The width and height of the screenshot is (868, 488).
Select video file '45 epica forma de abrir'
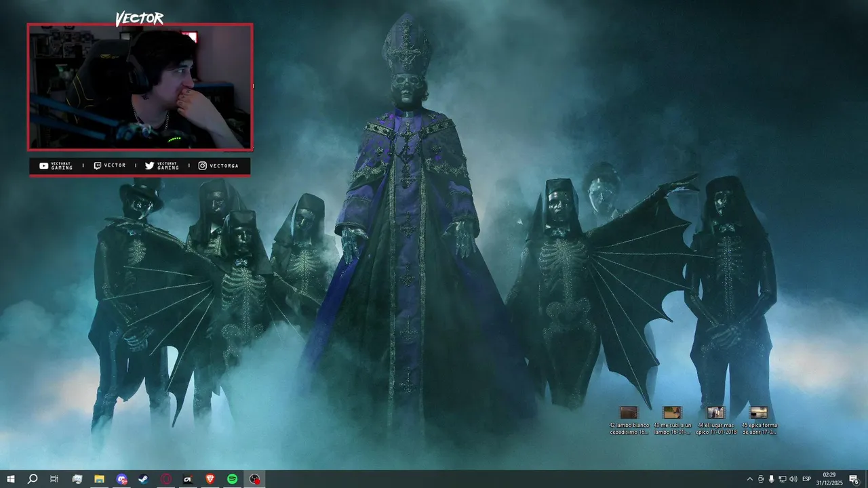759,420
